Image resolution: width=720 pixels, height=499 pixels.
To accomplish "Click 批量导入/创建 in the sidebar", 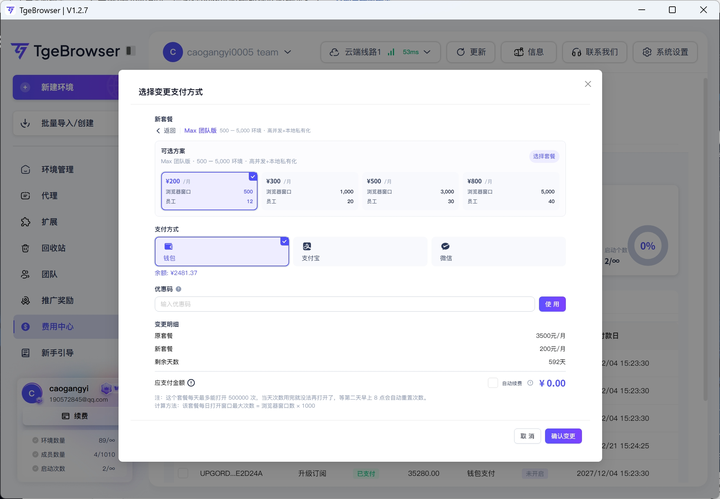I will click(66, 123).
